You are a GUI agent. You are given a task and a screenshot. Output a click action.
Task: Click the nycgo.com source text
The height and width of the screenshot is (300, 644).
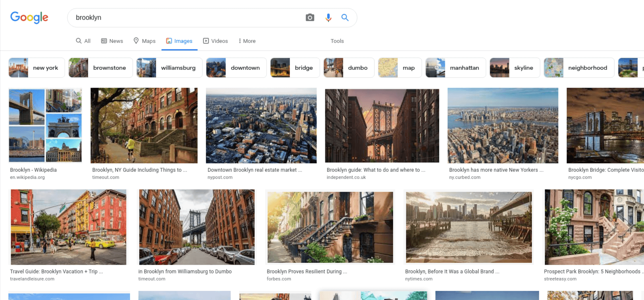pyautogui.click(x=580, y=177)
